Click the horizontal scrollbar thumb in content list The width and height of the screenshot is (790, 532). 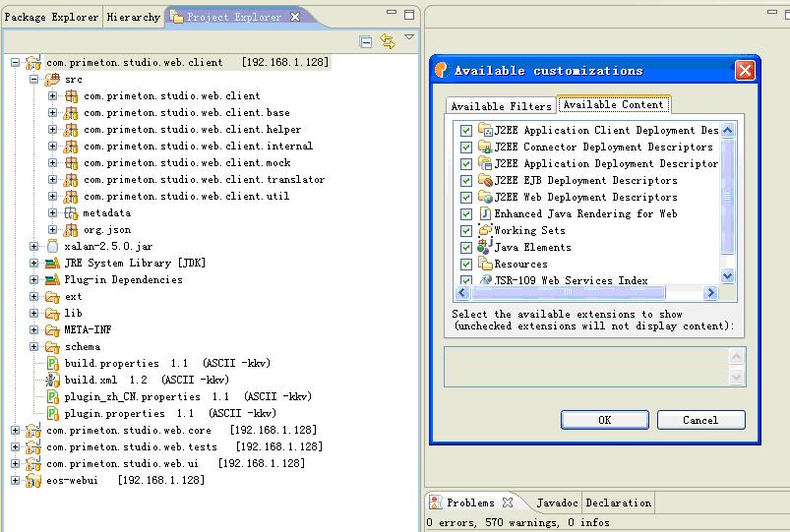(x=568, y=292)
